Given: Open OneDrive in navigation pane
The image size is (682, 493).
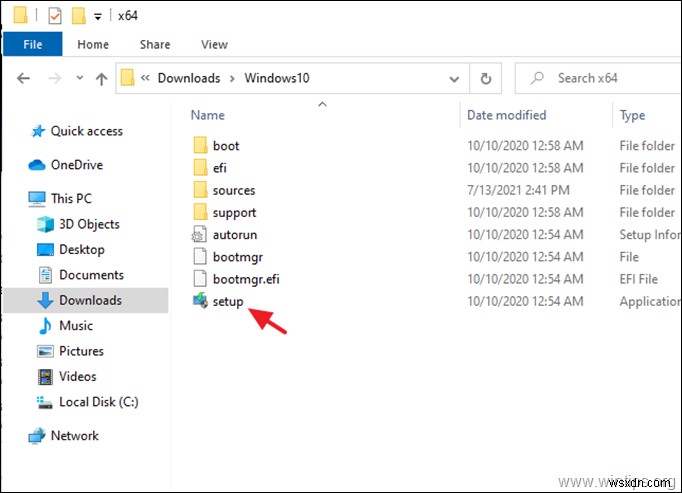Looking at the screenshot, I should coord(77,165).
